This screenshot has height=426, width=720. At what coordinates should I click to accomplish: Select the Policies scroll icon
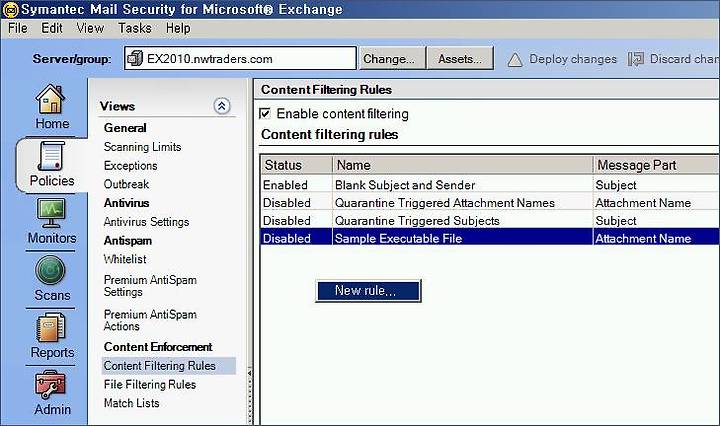click(51, 156)
